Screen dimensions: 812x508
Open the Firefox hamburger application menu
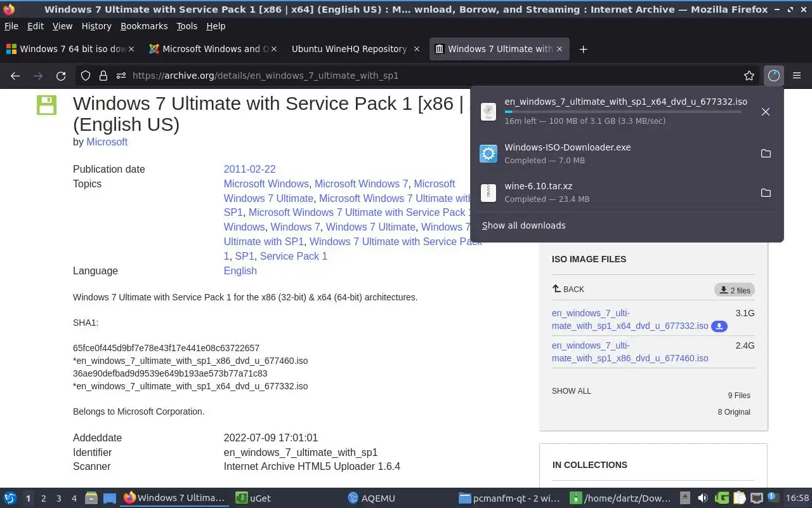[x=797, y=76]
